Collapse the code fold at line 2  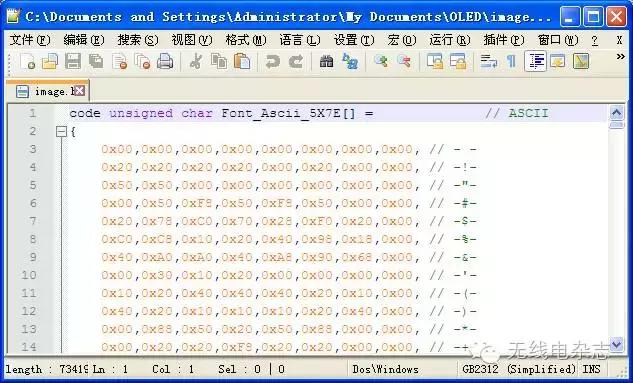click(x=61, y=132)
